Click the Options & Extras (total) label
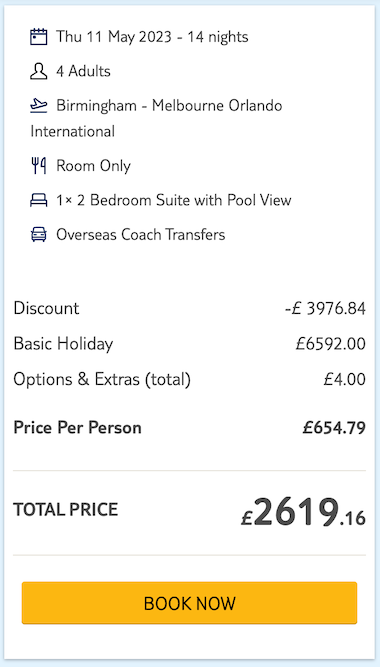The height and width of the screenshot is (667, 380). point(102,379)
